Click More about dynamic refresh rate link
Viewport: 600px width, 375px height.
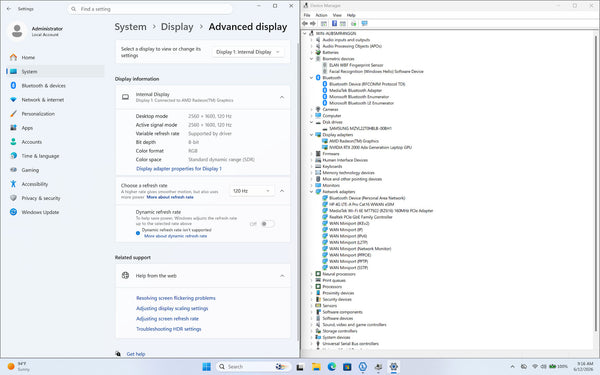[x=176, y=236]
